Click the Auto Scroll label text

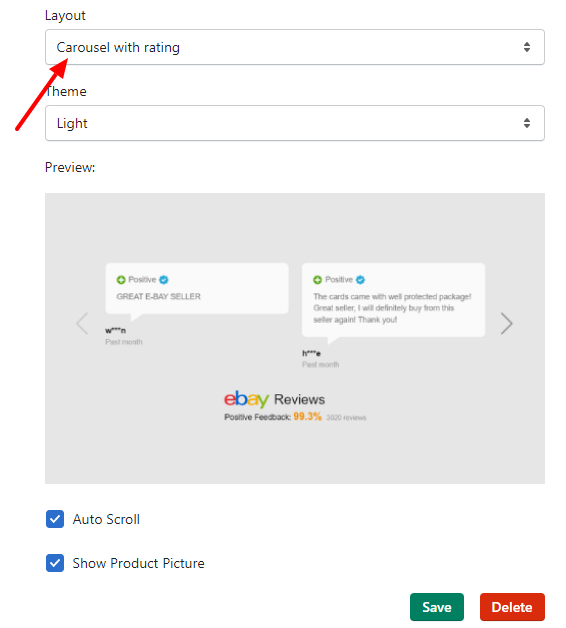click(106, 519)
